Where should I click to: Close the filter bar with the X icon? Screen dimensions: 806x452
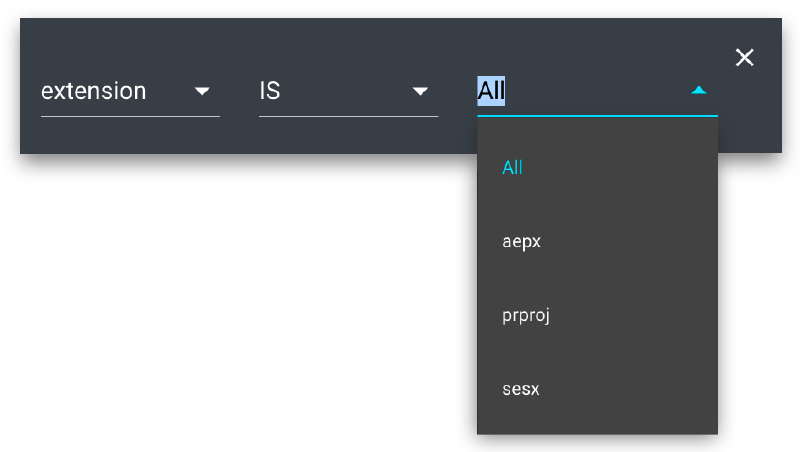pyautogui.click(x=744, y=58)
